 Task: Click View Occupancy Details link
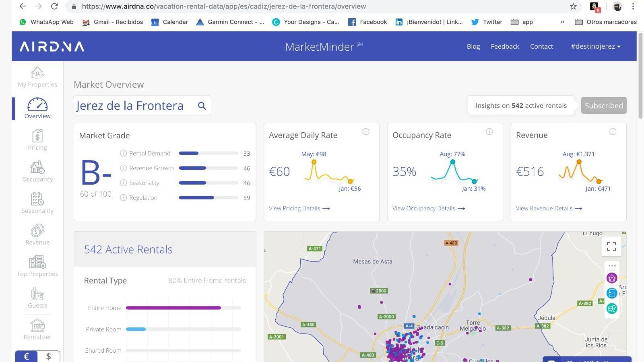click(x=424, y=208)
